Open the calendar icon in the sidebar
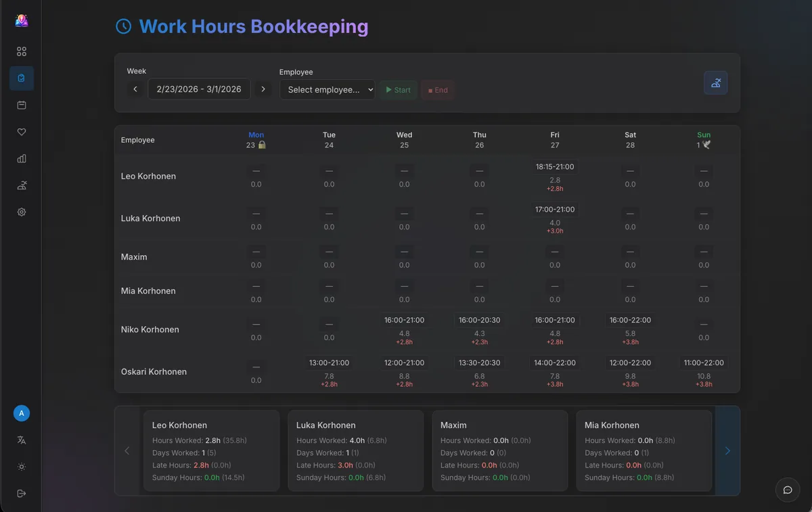812x512 pixels. 21,105
